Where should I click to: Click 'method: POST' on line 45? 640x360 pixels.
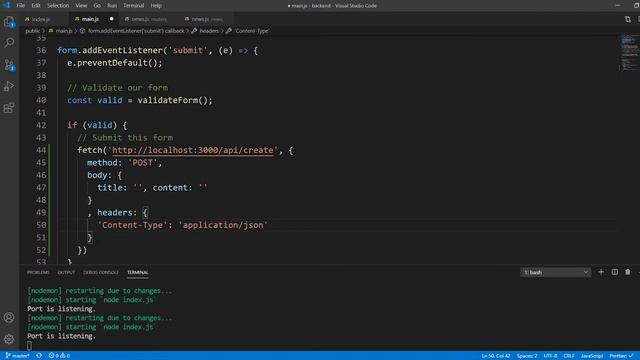coord(124,163)
